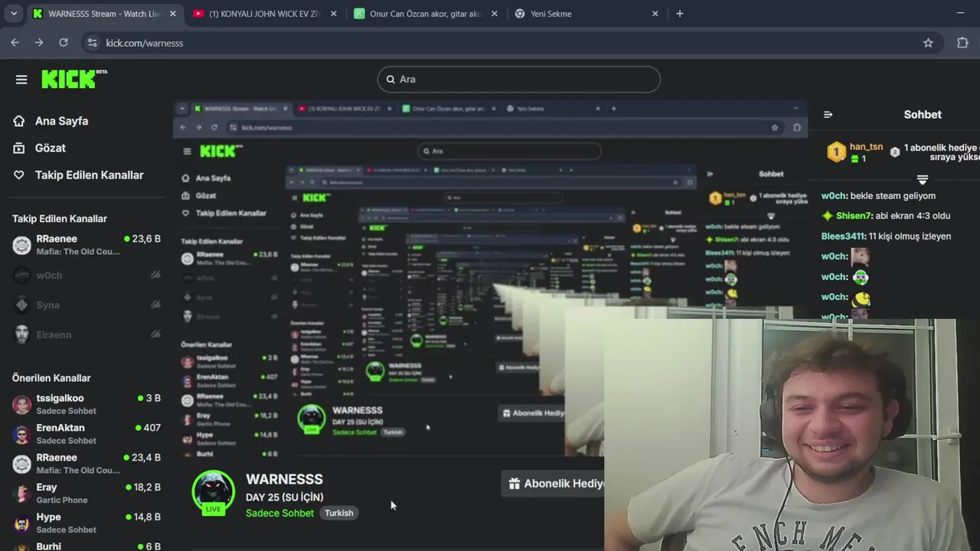The image size is (980, 551).
Task: Click the Sohbet chat header title
Action: coord(923,115)
